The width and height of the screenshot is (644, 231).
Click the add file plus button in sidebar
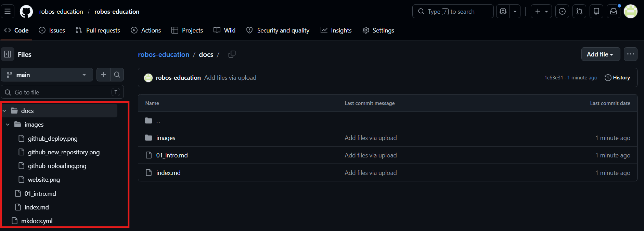(103, 75)
